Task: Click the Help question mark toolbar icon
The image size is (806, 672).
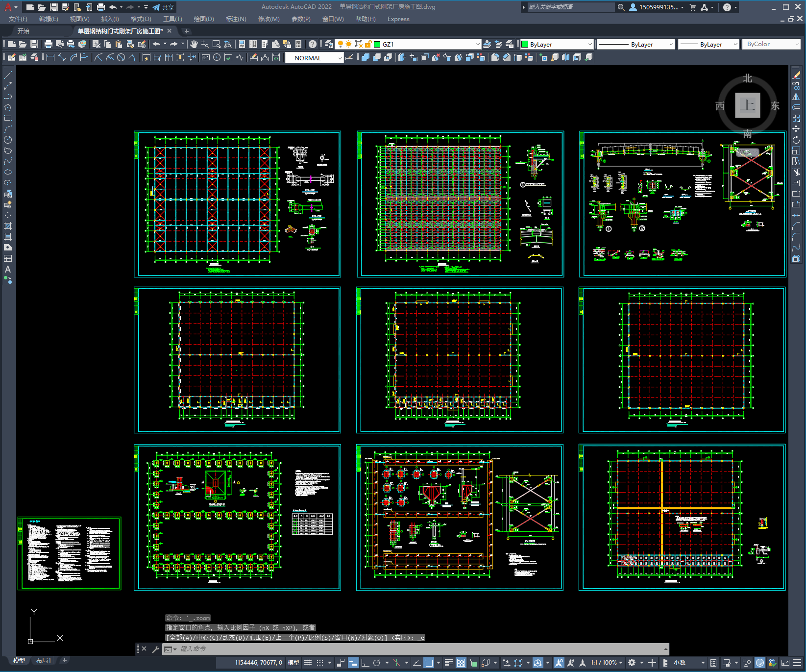Action: [x=313, y=44]
